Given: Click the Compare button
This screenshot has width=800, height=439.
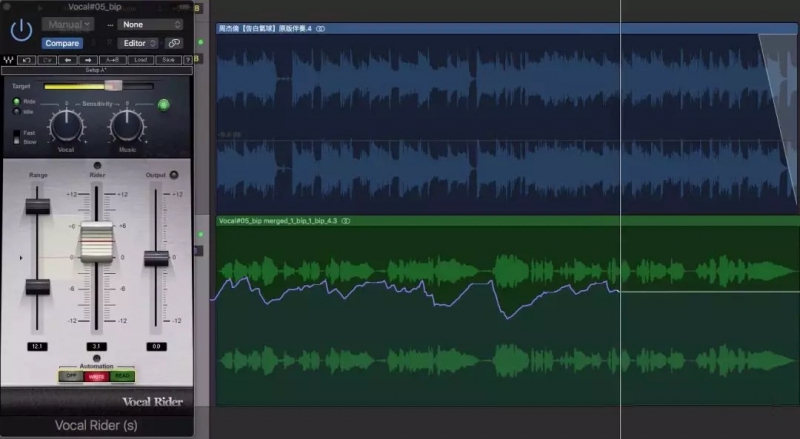Looking at the screenshot, I should (x=62, y=43).
